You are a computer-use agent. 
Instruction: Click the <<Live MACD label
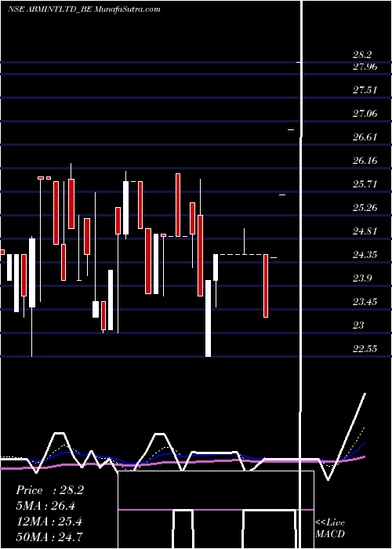point(330,528)
